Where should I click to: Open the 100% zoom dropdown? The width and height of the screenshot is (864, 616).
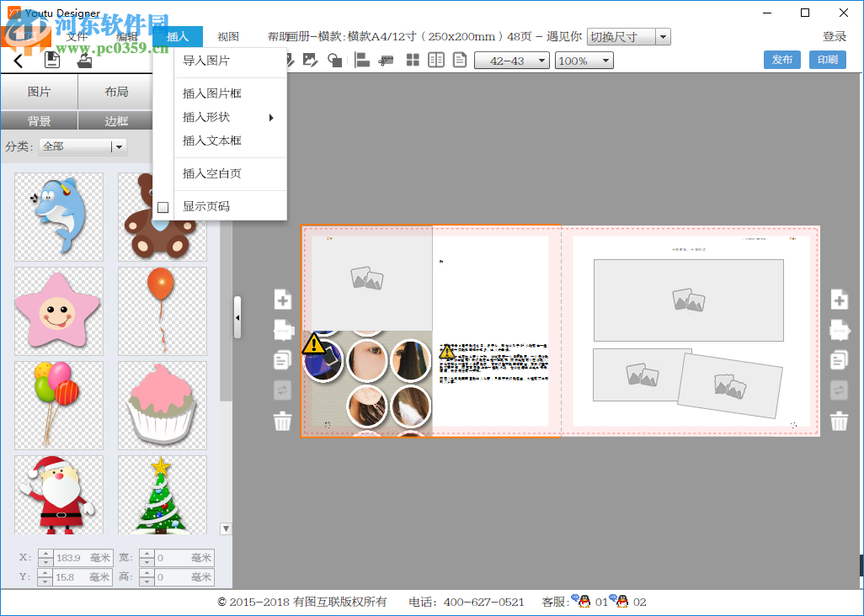[584, 60]
